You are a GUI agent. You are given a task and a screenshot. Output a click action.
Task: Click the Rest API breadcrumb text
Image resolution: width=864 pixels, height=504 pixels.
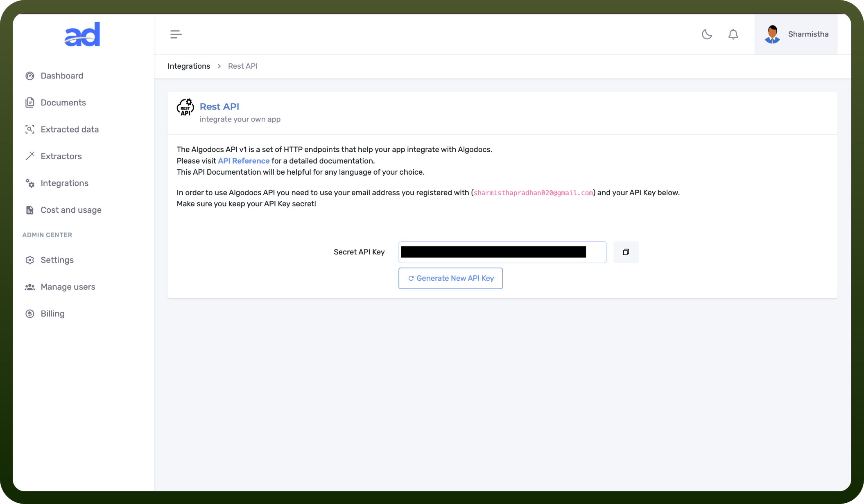point(242,66)
